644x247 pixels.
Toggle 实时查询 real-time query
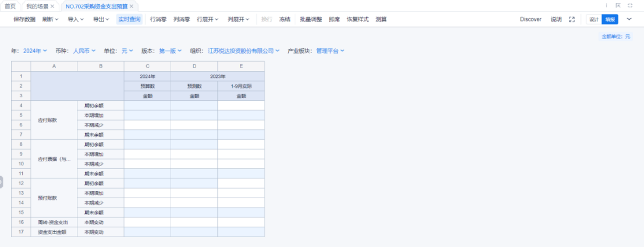point(129,19)
